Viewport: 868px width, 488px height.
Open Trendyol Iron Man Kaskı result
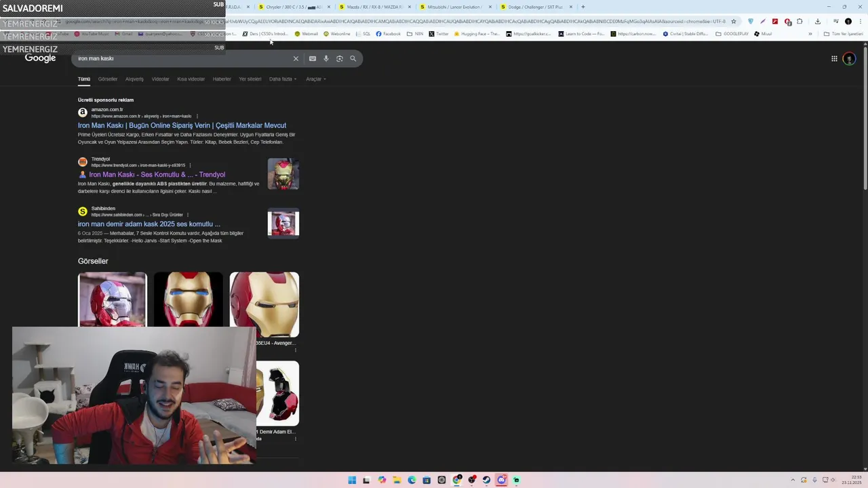coord(157,175)
